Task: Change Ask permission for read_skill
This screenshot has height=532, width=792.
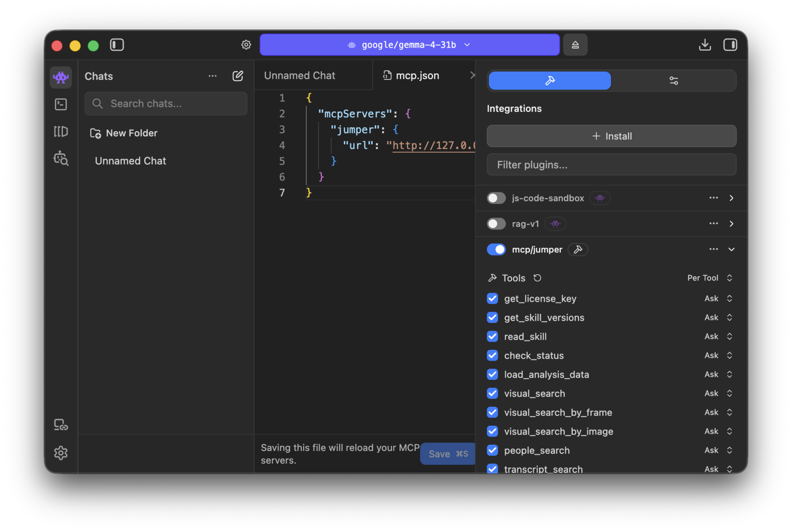Action: coord(718,337)
